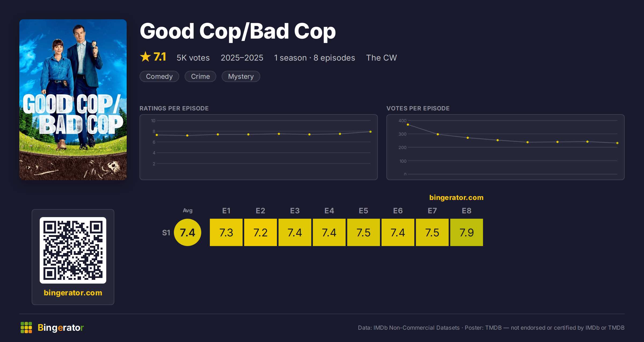Select the Crime genre tag
Screen dimensions: 644x342
pyautogui.click(x=200, y=76)
